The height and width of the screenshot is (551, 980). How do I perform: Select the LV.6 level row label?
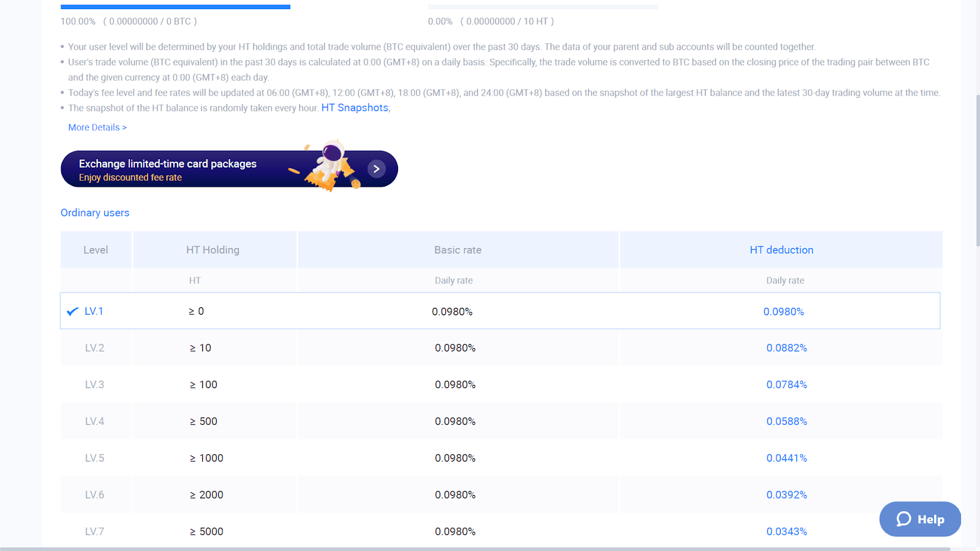click(x=94, y=495)
